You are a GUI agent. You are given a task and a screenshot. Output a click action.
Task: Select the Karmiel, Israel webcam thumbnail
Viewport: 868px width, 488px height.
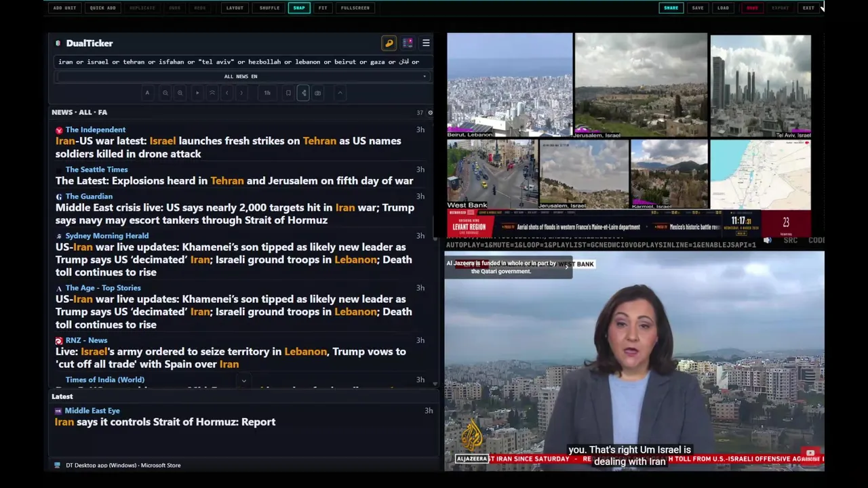(x=669, y=174)
